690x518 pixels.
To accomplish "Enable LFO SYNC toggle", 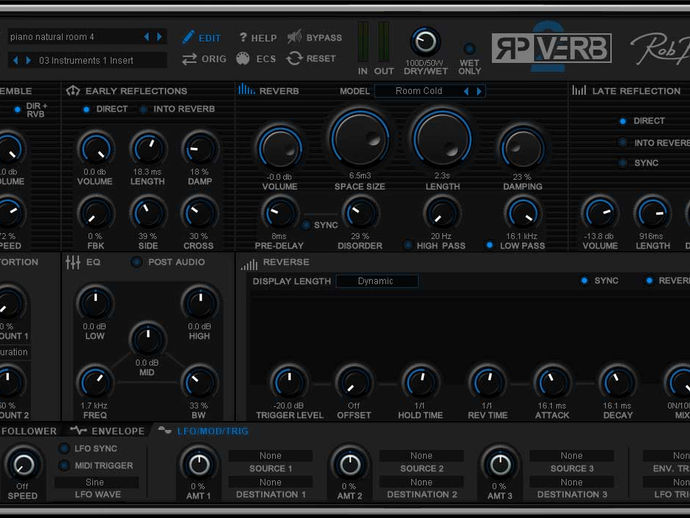I will (x=64, y=448).
